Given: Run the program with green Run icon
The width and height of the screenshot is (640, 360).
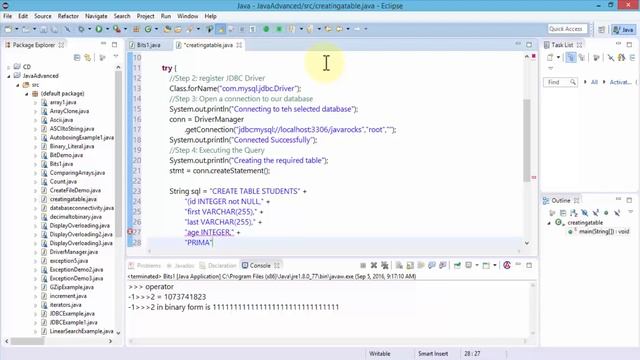Looking at the screenshot, I should [x=99, y=29].
